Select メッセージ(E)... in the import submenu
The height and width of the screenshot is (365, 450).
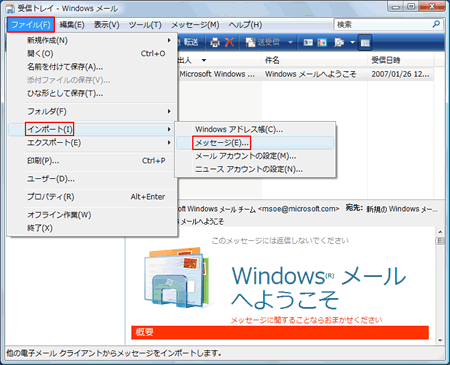tap(255, 143)
